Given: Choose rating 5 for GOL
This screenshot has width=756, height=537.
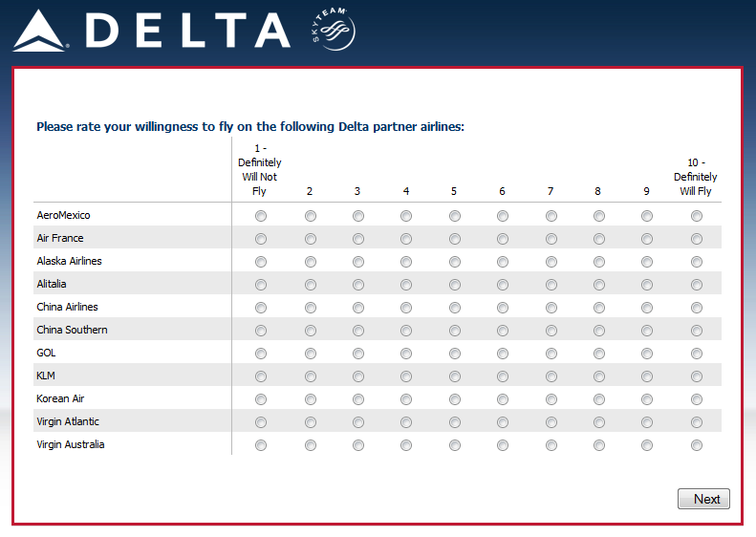Looking at the screenshot, I should [454, 354].
